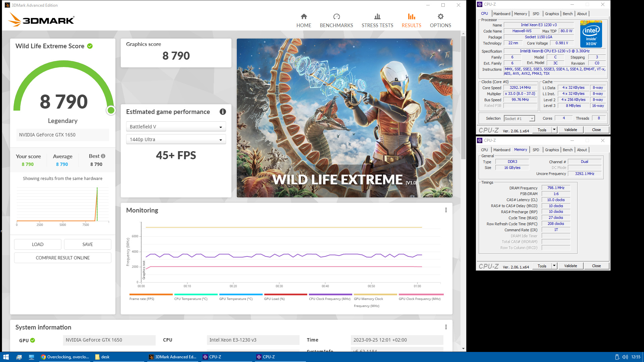The image size is (644, 362).
Task: Click the taskbar USB device tray icon
Action: (617, 357)
